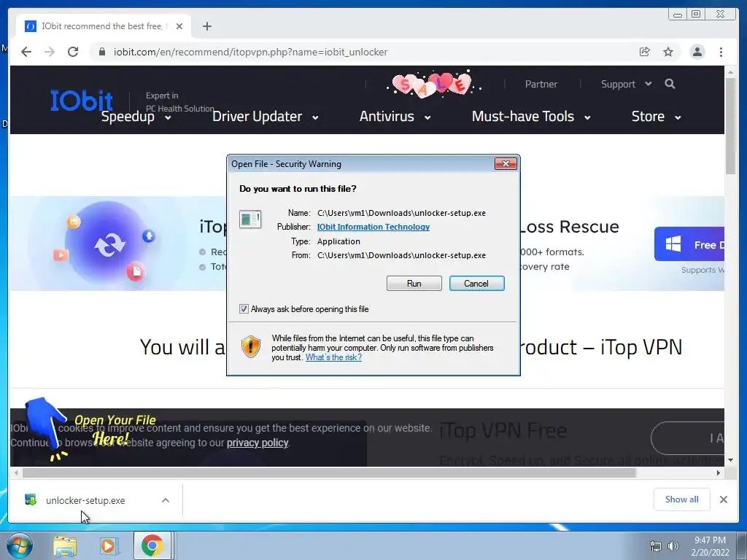Close the IObit recommend tab
This screenshot has height=560, width=747.
pyautogui.click(x=179, y=26)
